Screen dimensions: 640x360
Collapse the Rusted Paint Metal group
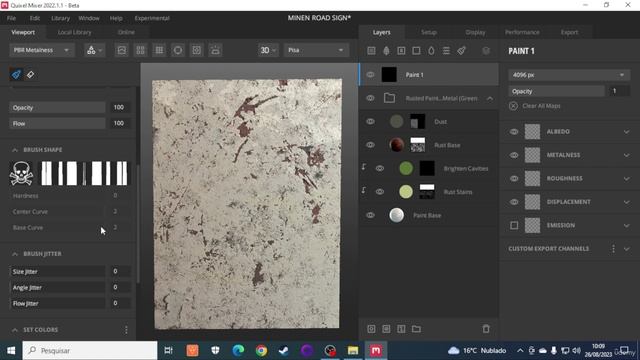point(489,98)
